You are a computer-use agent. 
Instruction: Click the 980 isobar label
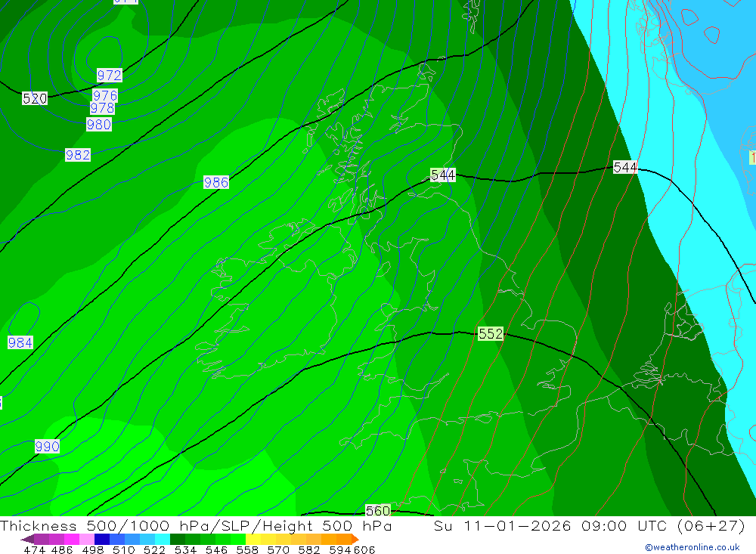99,125
